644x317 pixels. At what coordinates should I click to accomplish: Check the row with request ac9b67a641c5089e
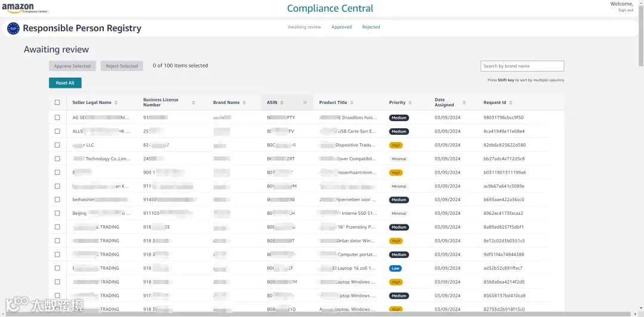(x=57, y=186)
